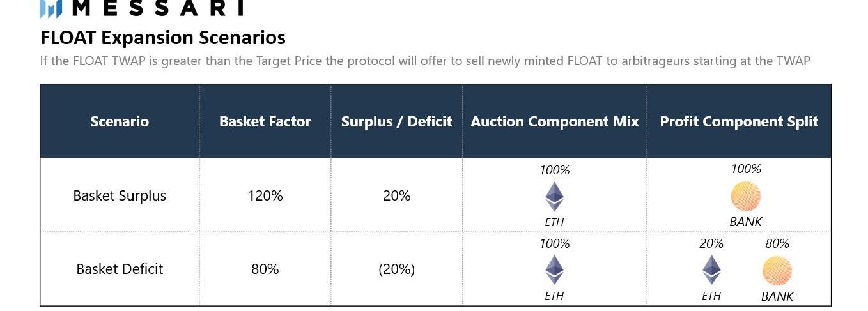868x311 pixels.
Task: Click the (20%) deficit value cell
Action: (396, 269)
